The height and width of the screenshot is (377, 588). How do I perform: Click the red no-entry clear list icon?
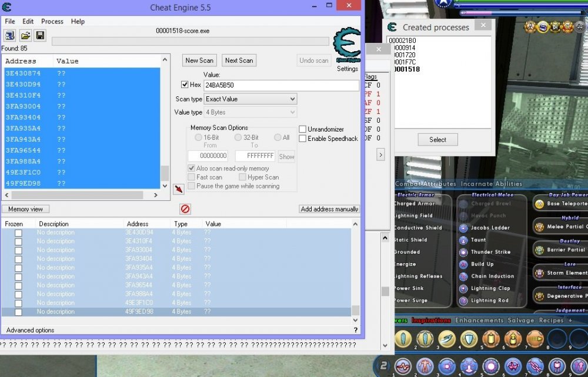185,209
